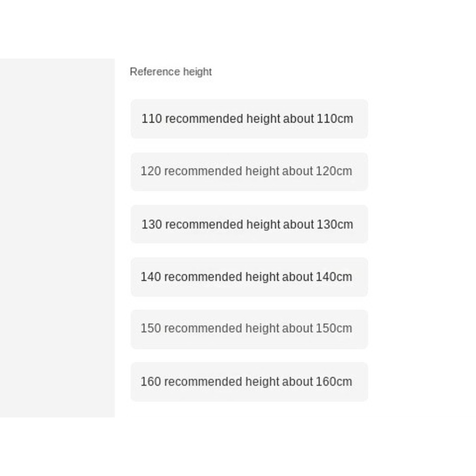
Task: Choose the 120 recommended height option
Action: [249, 172]
